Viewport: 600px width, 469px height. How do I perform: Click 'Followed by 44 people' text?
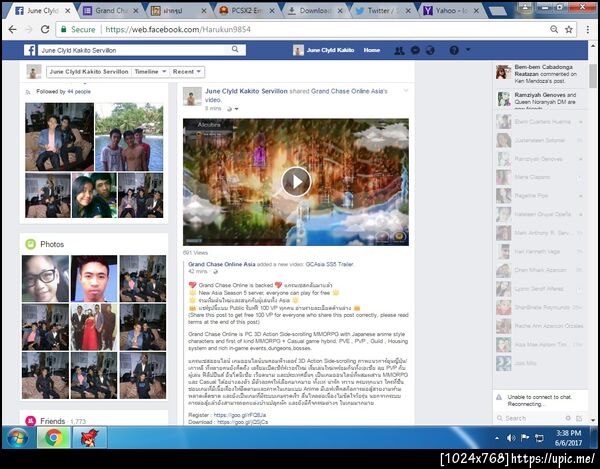(x=64, y=91)
